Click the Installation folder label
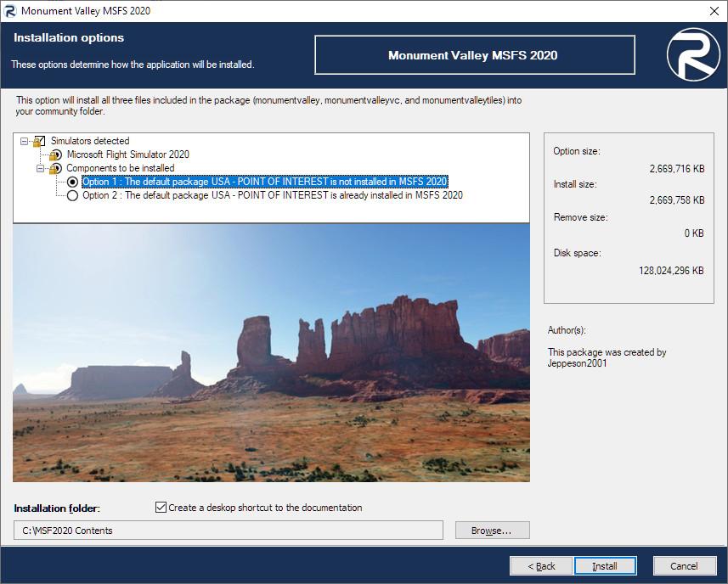728x584 pixels. pos(57,508)
